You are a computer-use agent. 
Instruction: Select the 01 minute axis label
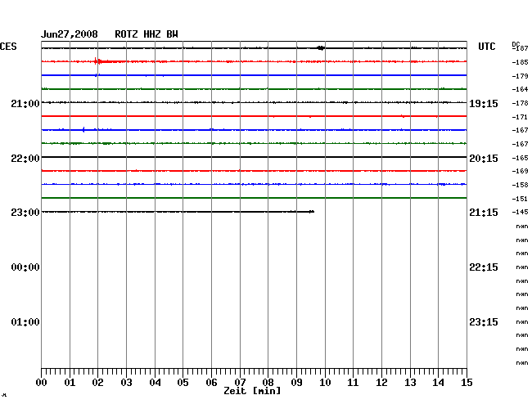point(70,383)
